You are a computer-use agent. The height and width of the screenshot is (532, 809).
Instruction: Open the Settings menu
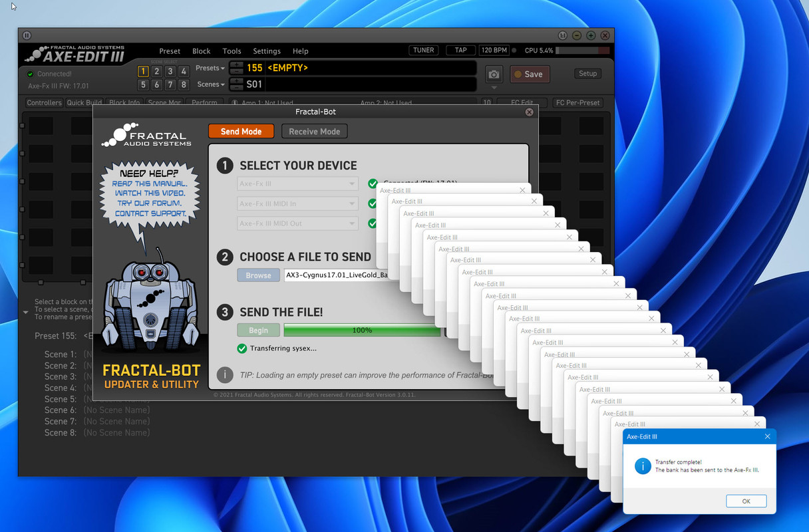pyautogui.click(x=267, y=51)
